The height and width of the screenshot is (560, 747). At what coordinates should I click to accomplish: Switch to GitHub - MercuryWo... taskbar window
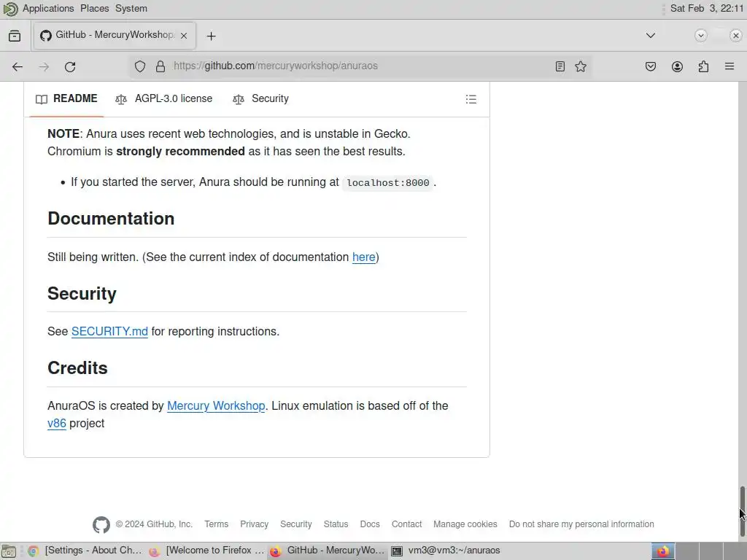coord(328,551)
